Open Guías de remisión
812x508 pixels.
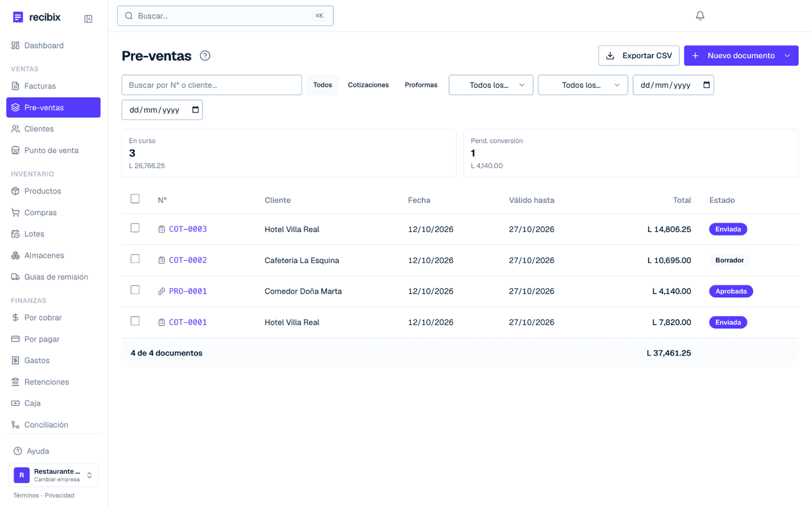(54, 277)
